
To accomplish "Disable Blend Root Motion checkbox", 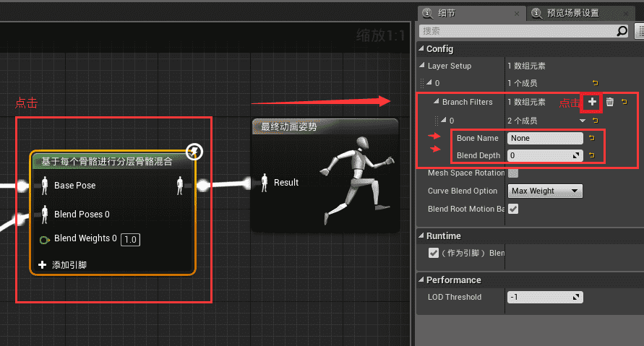I will pyautogui.click(x=513, y=209).
